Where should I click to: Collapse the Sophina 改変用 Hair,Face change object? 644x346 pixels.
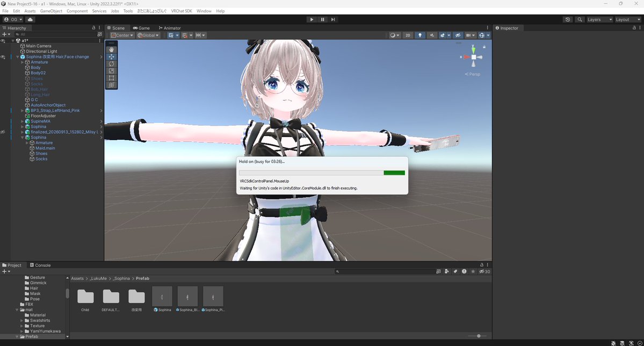[17, 57]
